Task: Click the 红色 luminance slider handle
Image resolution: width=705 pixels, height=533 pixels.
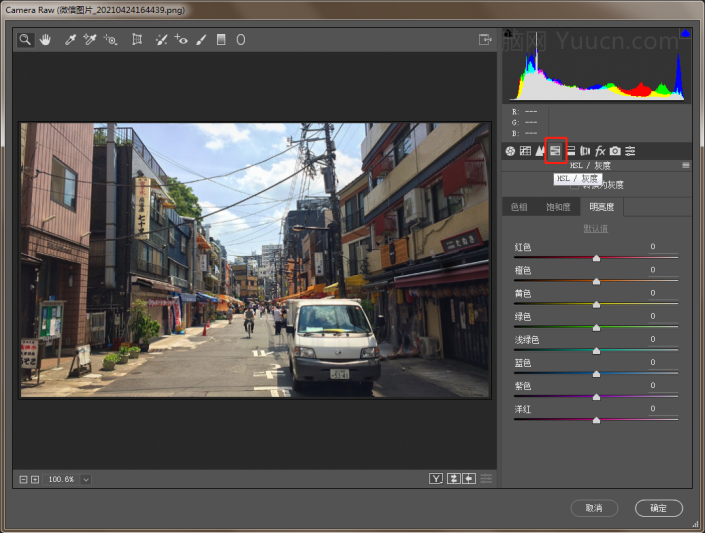Action: [596, 258]
